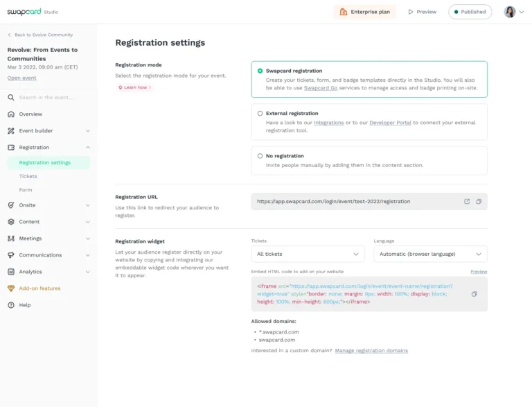
Task: Expand the Meetings section
Action: [88, 239]
